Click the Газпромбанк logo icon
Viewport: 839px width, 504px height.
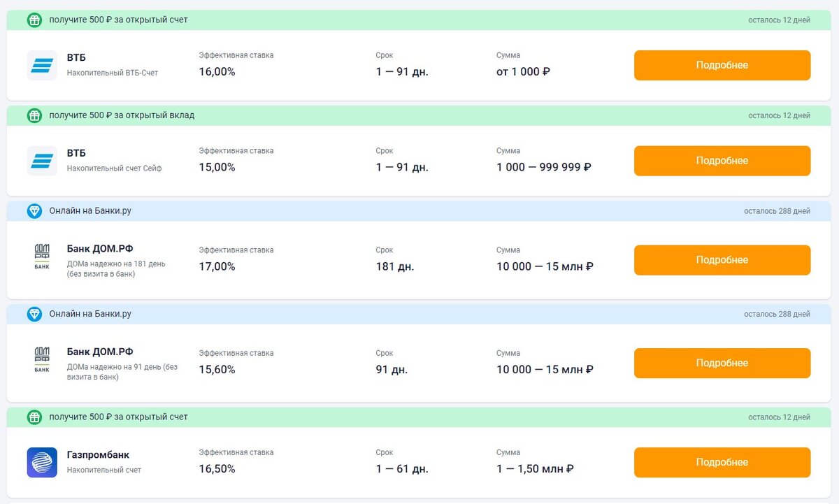(42, 463)
